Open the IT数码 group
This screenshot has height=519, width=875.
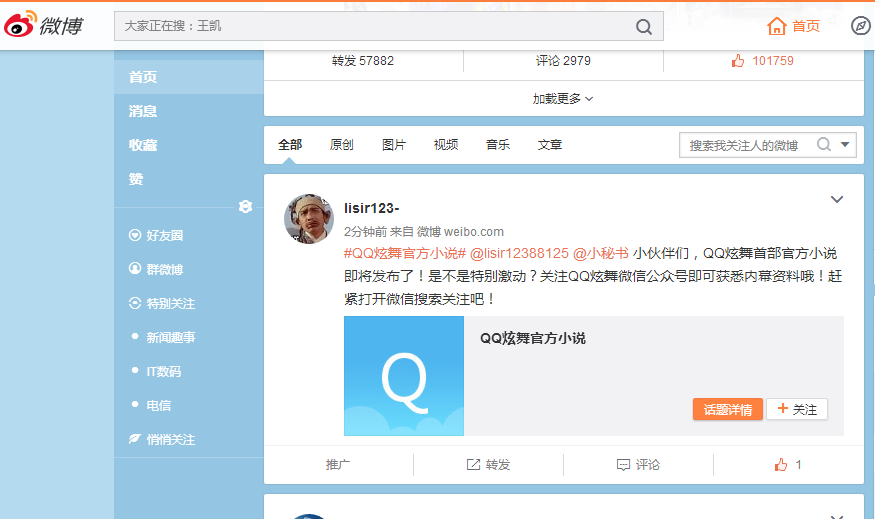pyautogui.click(x=164, y=371)
